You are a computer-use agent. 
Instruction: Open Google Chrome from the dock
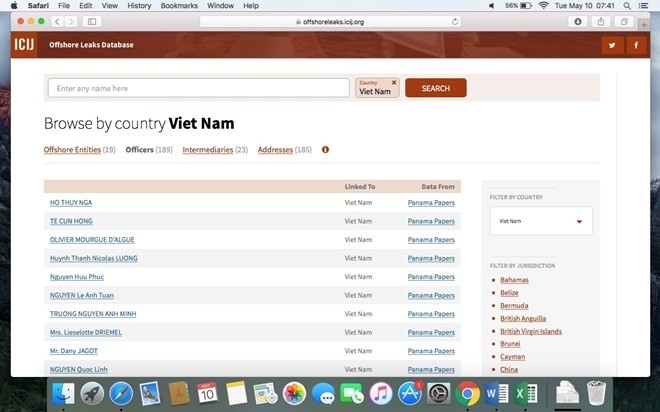[467, 393]
